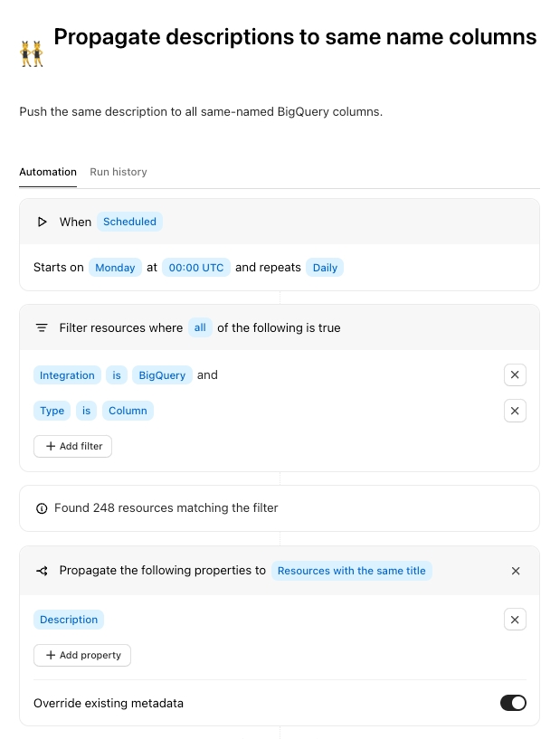Screen dimensions: 560x739
Task: Switch to the Run history tab
Action: (119, 172)
